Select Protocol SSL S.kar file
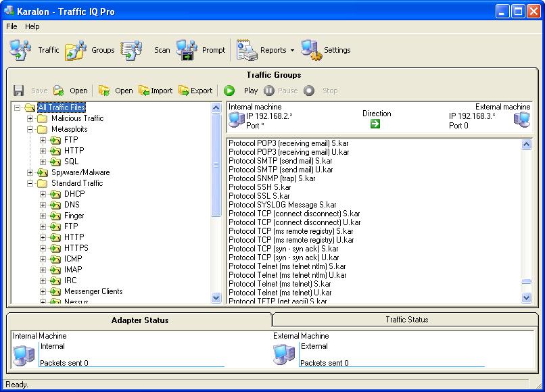Image resolution: width=545 pixels, height=392 pixels. (x=259, y=196)
